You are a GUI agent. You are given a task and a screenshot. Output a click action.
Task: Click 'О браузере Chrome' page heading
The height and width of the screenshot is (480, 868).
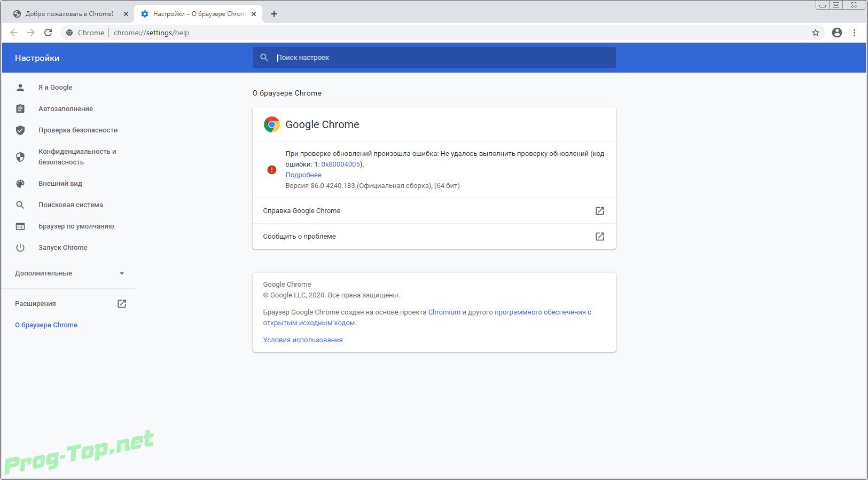287,93
